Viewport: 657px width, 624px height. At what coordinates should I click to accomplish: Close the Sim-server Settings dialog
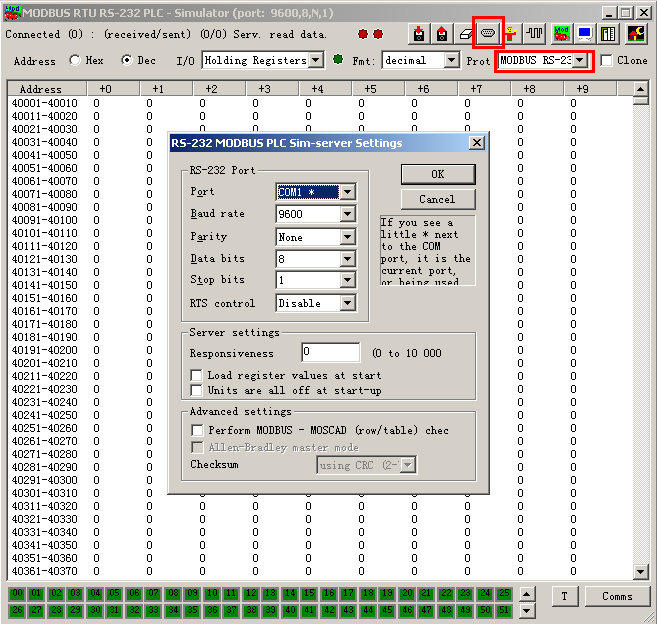pyautogui.click(x=477, y=143)
